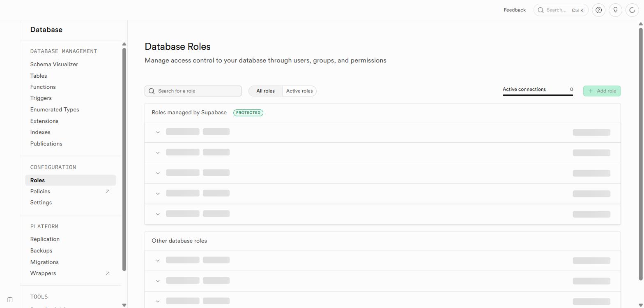Open Wrappers link in sidebar
This screenshot has height=308, width=644.
tap(43, 273)
